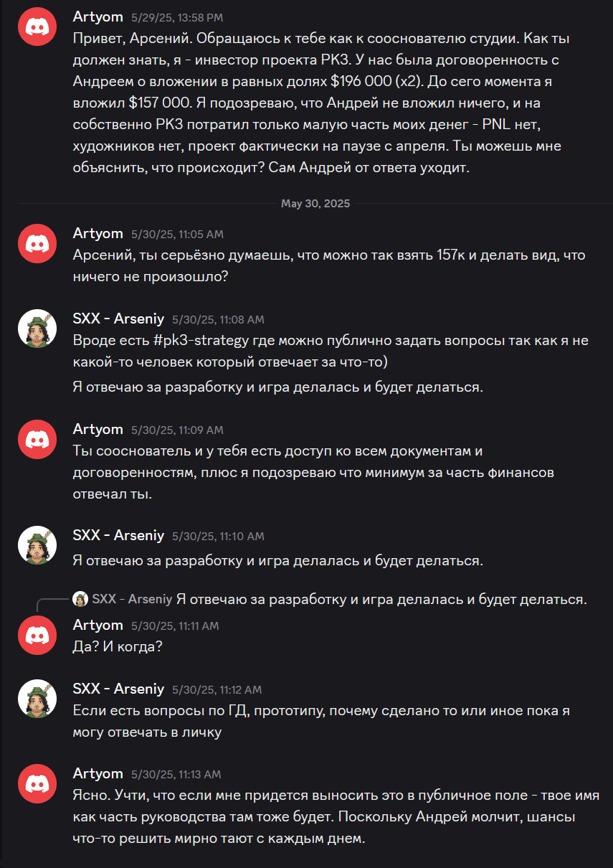613x868 pixels.
Task: Click the Artyom username at 11:13 AM
Action: tap(98, 773)
